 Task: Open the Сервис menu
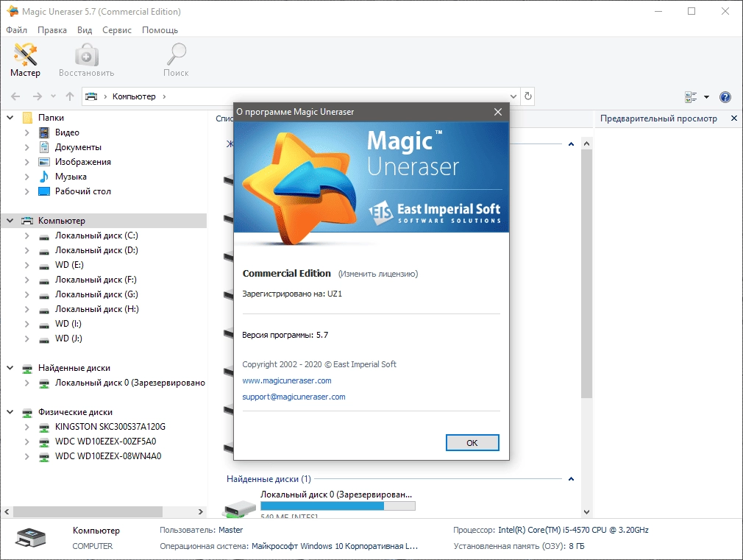117,30
